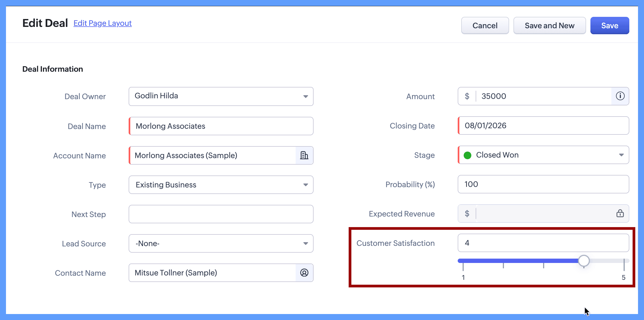Click the Customer Satisfaction slider handle
Screen dimensions: 644x320
(584, 261)
